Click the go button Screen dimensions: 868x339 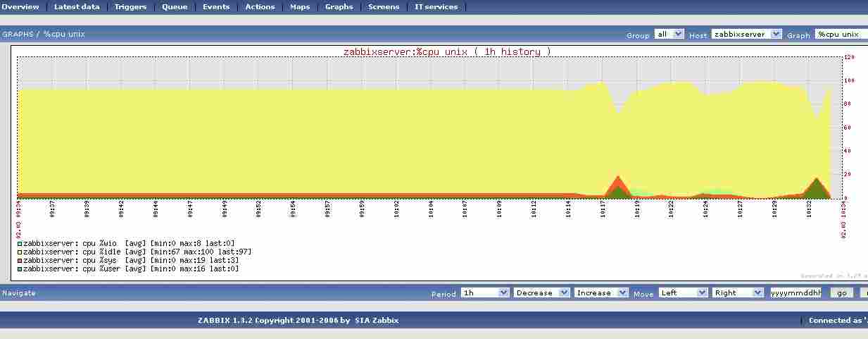tap(841, 292)
